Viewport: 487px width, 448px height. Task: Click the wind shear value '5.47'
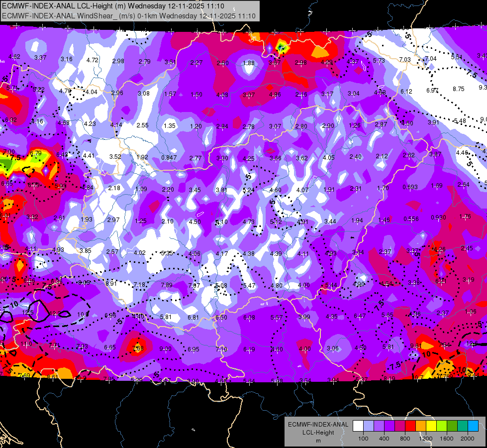coord(249,285)
